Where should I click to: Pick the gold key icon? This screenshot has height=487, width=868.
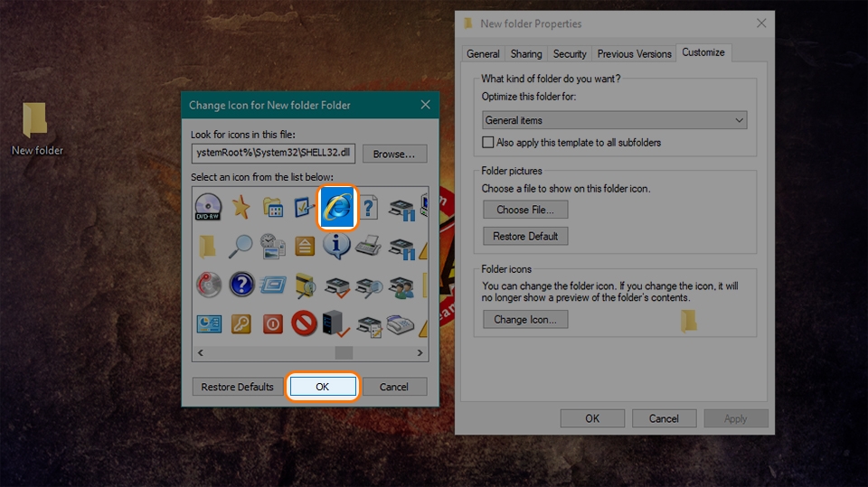point(241,323)
